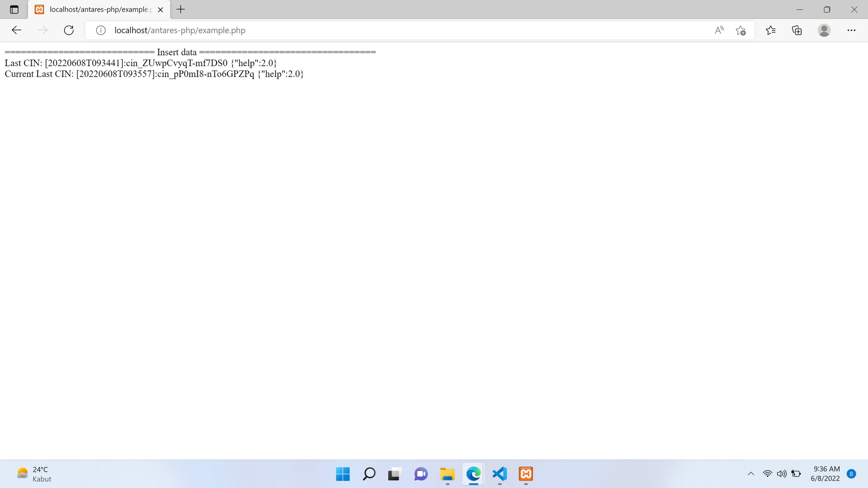
Task: Close the localhost/antares-php tab
Action: coord(160,10)
